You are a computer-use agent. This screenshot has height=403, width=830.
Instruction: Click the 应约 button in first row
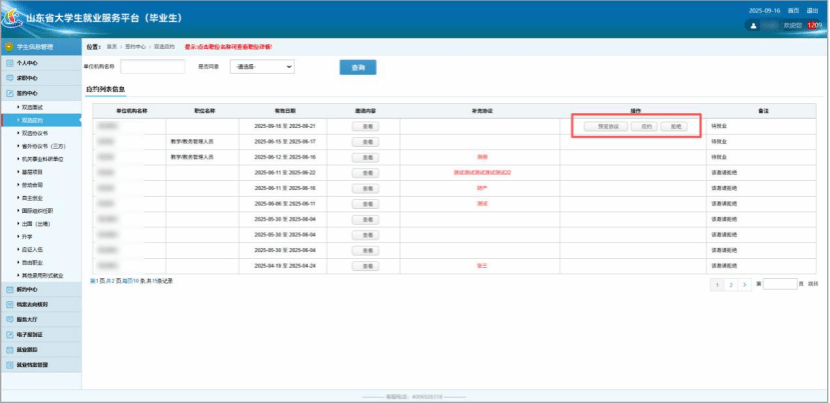646,127
